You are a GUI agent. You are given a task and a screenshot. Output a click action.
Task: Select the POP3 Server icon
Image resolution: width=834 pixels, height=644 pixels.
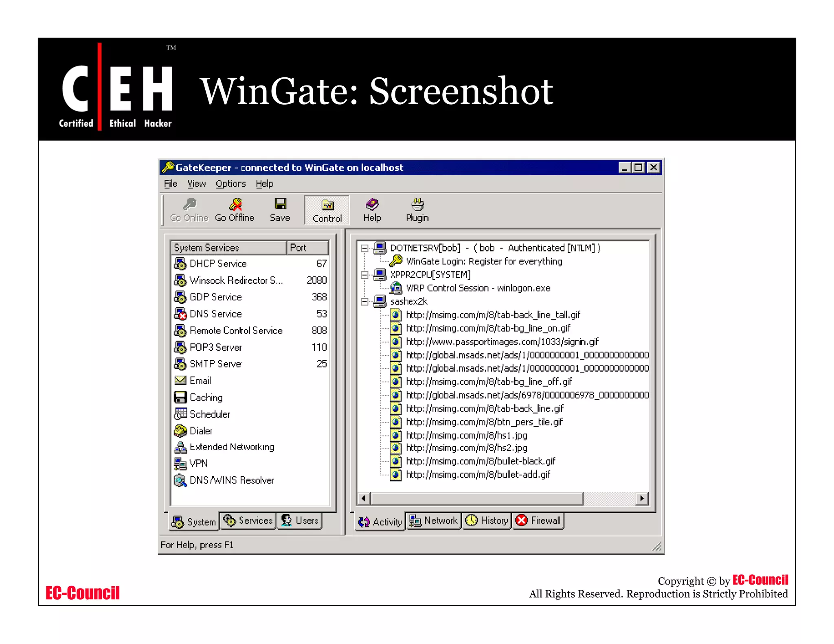(x=180, y=347)
